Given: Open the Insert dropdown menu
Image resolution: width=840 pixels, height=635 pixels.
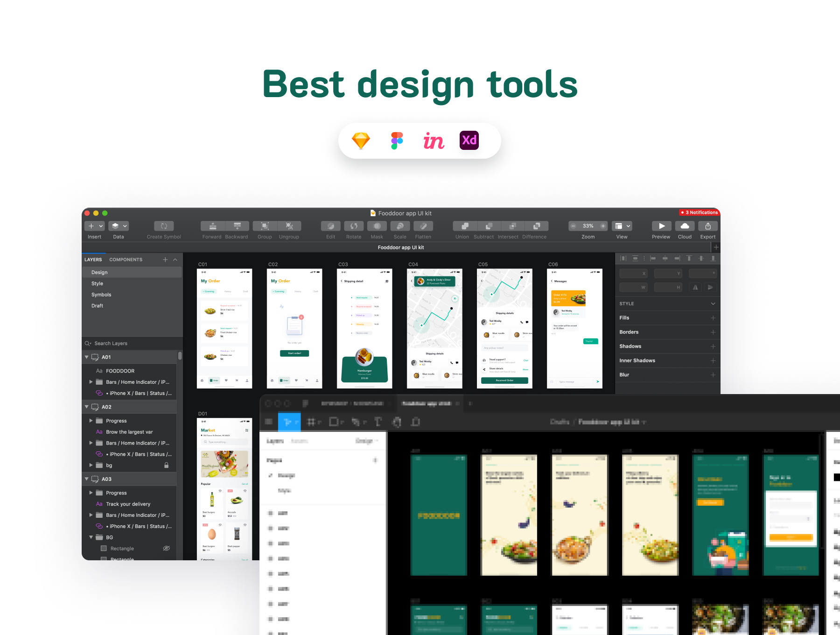Looking at the screenshot, I should tap(95, 226).
